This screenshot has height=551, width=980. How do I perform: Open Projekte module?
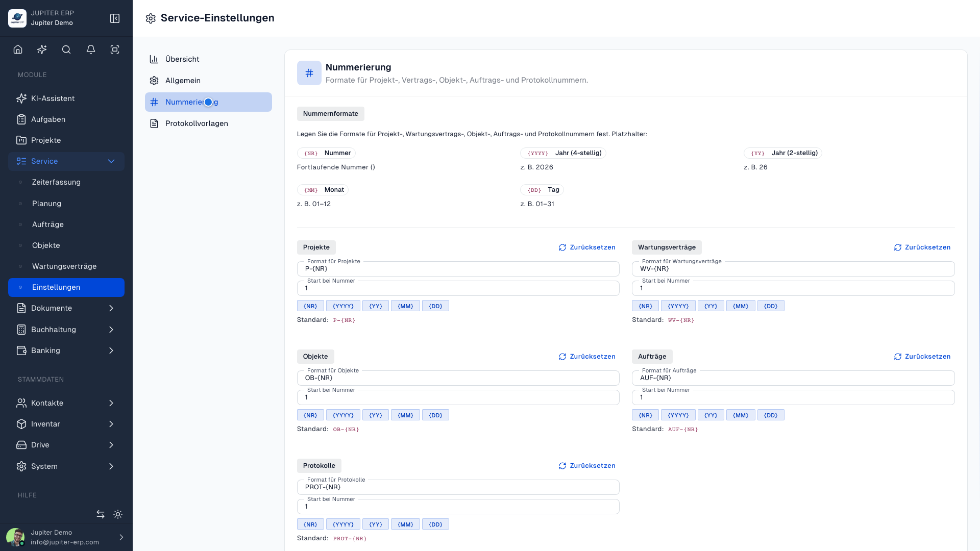(x=66, y=140)
